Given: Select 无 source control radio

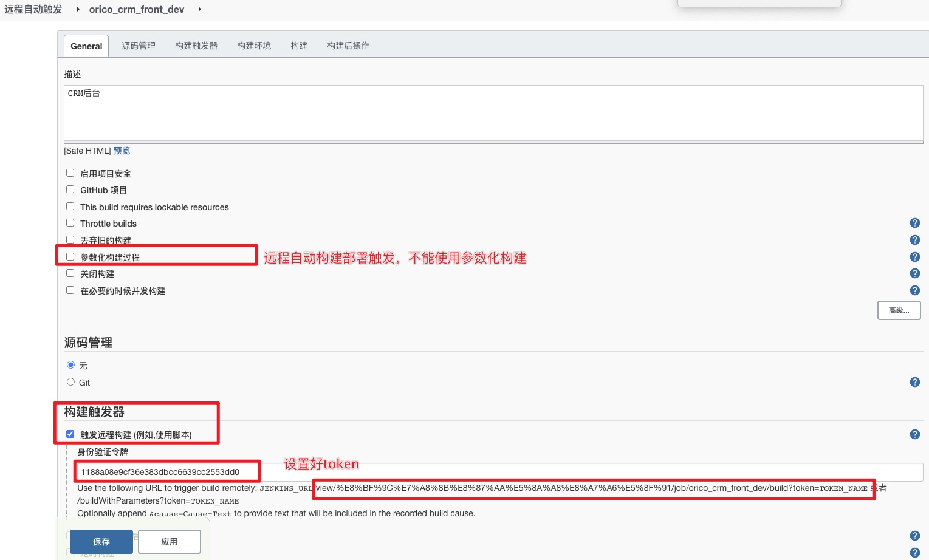Looking at the screenshot, I should coord(71,365).
